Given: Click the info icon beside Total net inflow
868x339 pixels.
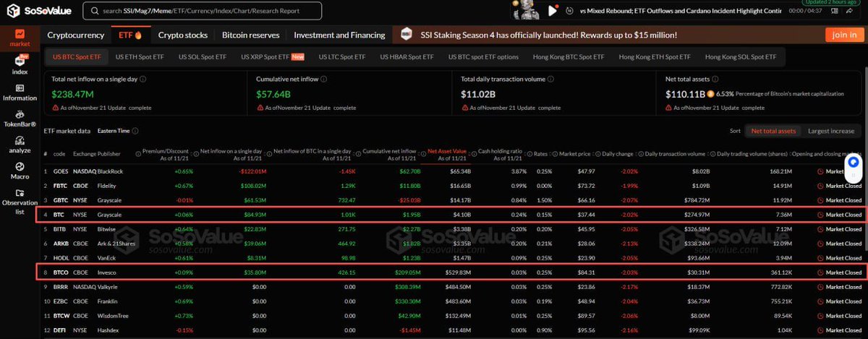Looking at the screenshot, I should point(142,79).
